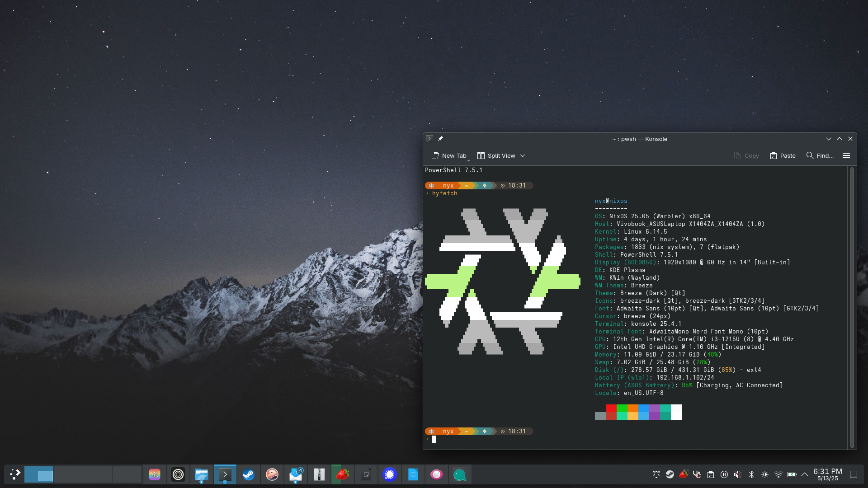Click the New Tab button in Konsole

click(448, 155)
